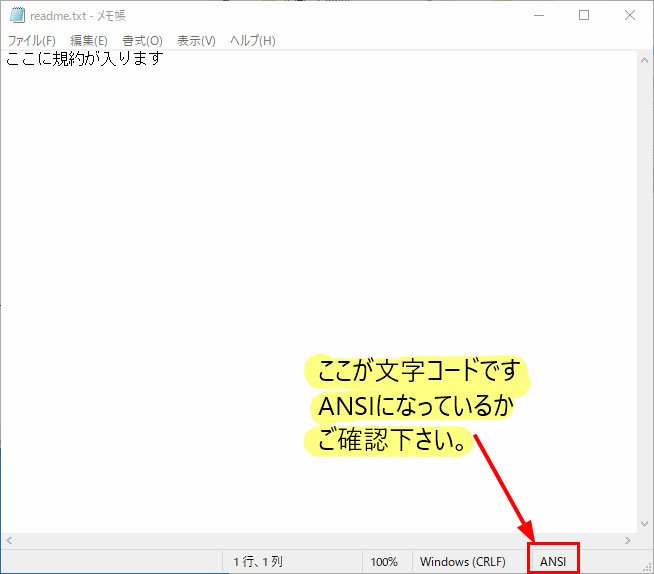Click the ANSI encoding status entry
The image size is (654, 574).
[553, 562]
